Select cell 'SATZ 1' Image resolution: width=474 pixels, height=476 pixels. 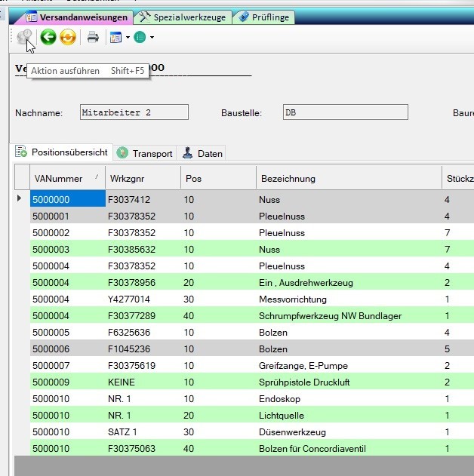[143, 431]
